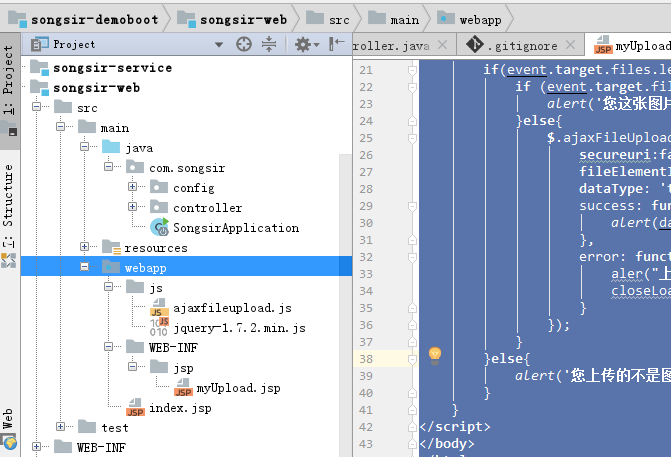Expand the bottom WEB-INF folder node
This screenshot has height=457, width=671.
tap(36, 446)
